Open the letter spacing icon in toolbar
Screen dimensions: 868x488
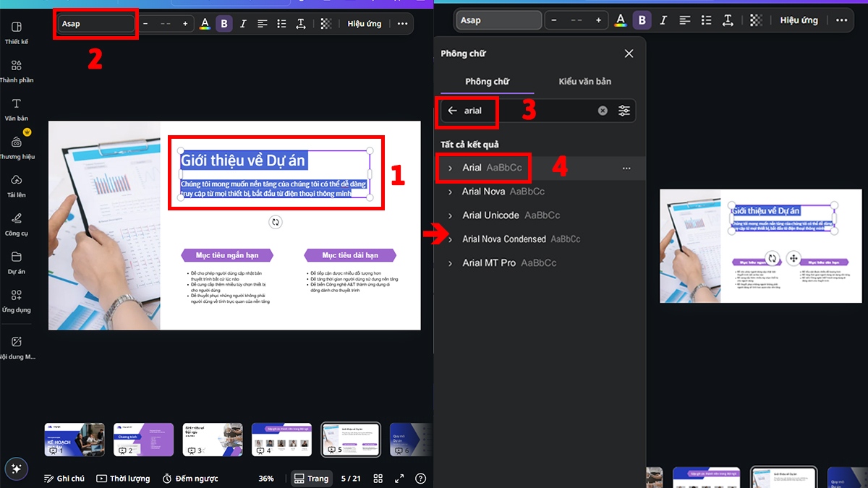301,22
